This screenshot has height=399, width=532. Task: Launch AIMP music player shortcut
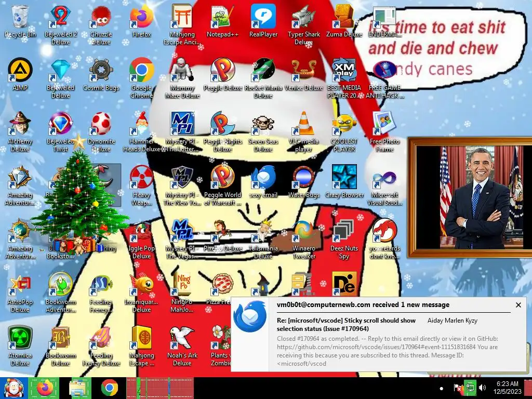pos(20,75)
